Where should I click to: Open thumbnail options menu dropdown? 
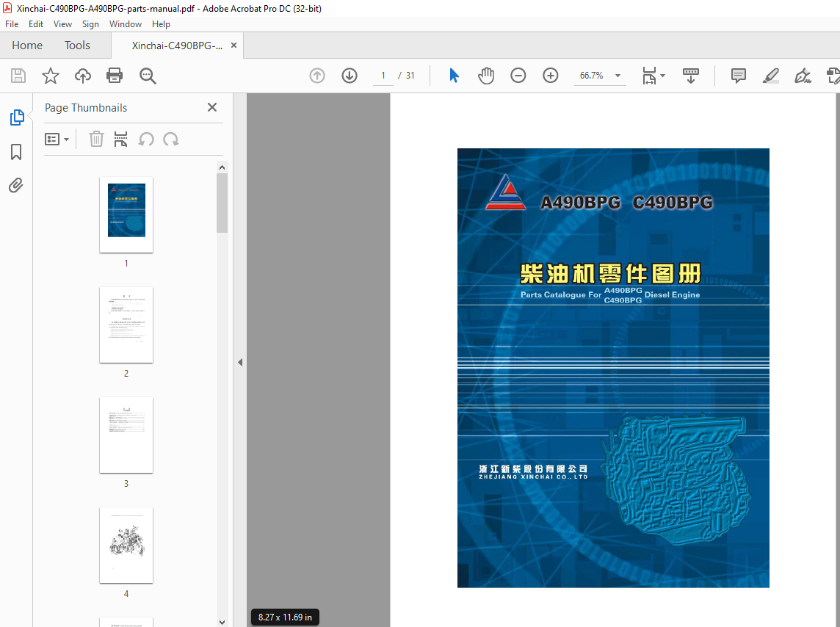coord(57,139)
